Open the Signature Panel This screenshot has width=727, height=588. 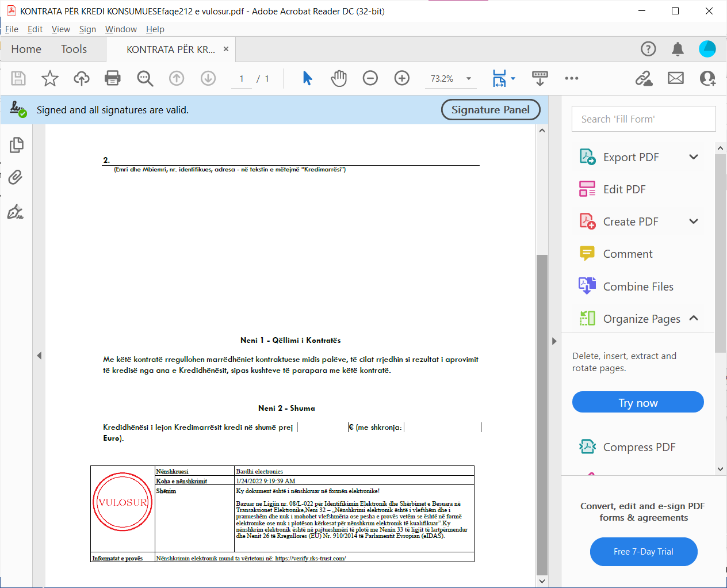click(491, 110)
